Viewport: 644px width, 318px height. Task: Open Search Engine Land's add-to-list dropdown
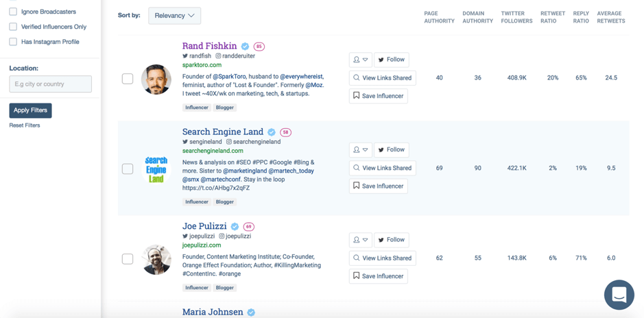click(361, 150)
